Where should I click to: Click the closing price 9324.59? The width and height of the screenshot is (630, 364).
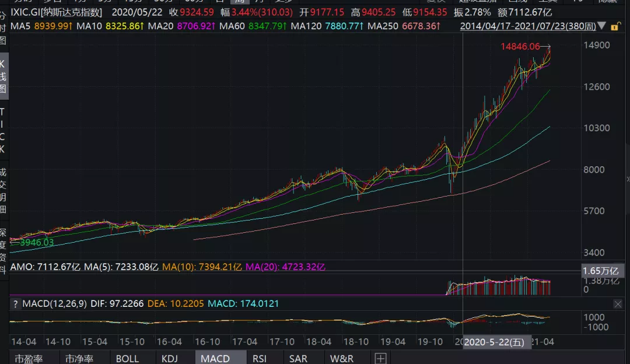197,12
